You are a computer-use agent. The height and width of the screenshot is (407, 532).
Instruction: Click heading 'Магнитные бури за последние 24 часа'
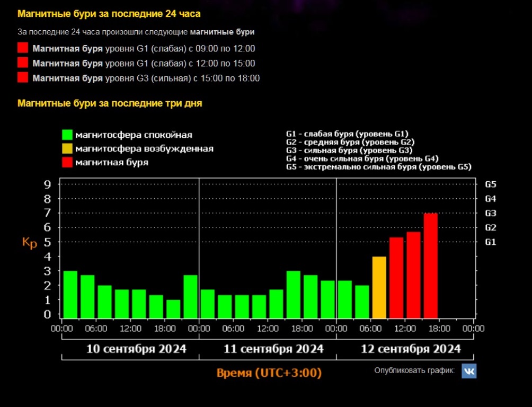109,13
